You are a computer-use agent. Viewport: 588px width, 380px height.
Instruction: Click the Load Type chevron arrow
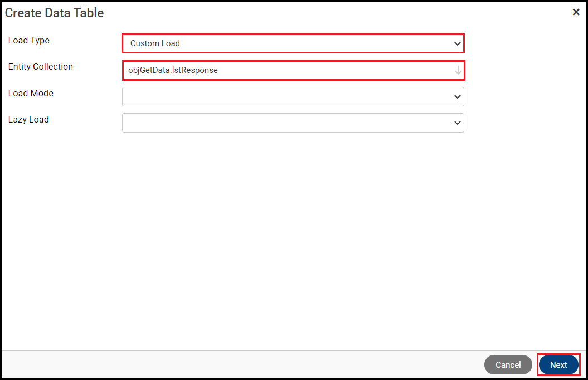click(458, 43)
